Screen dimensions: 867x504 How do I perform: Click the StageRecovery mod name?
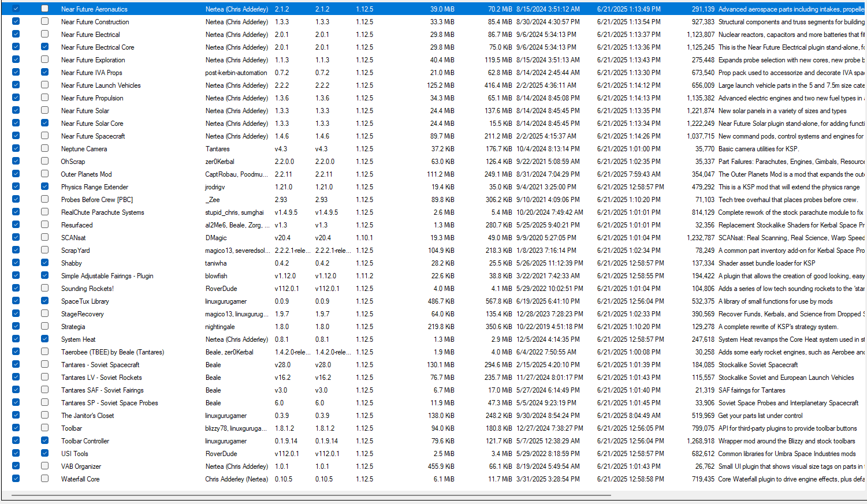(x=83, y=314)
